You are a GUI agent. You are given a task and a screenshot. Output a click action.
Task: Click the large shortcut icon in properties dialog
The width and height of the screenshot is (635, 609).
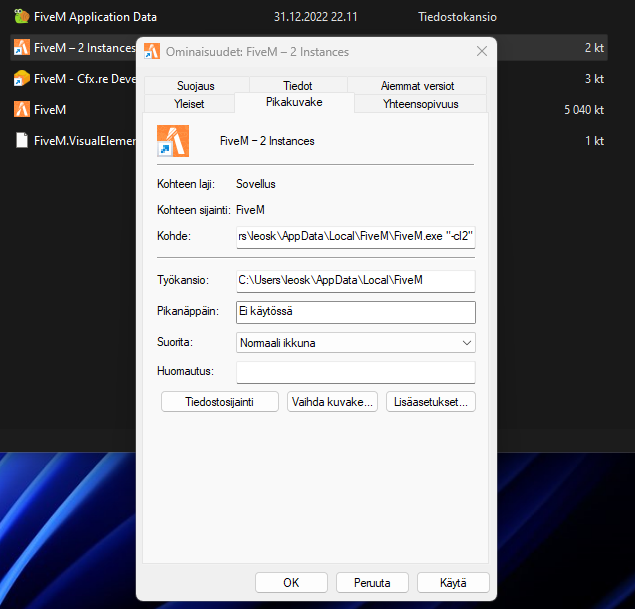coord(173,140)
